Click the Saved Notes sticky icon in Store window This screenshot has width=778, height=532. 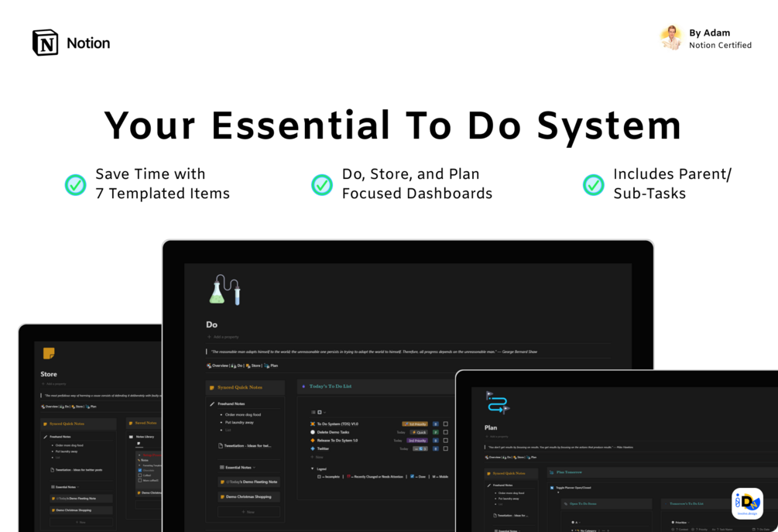(x=131, y=424)
